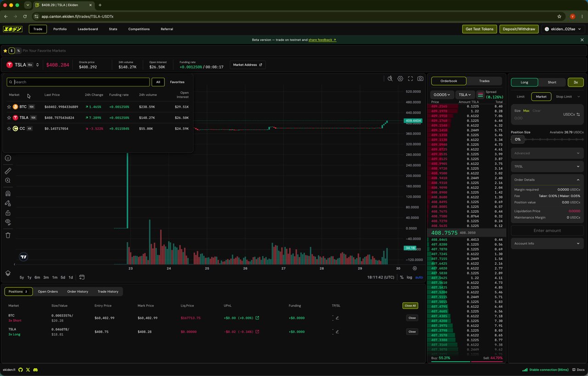Toggle log scale on chart
This screenshot has width=588, height=376.
point(409,277)
